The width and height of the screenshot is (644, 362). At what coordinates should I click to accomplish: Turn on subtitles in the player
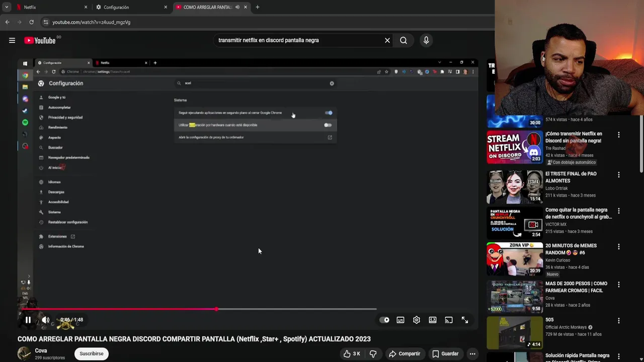coord(400,320)
